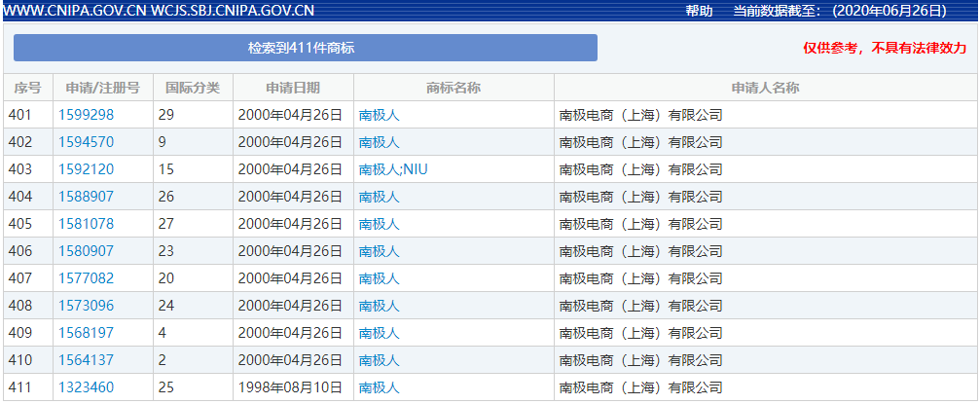This screenshot has width=980, height=404.
Task: Open registration number 1564137
Action: 87,360
